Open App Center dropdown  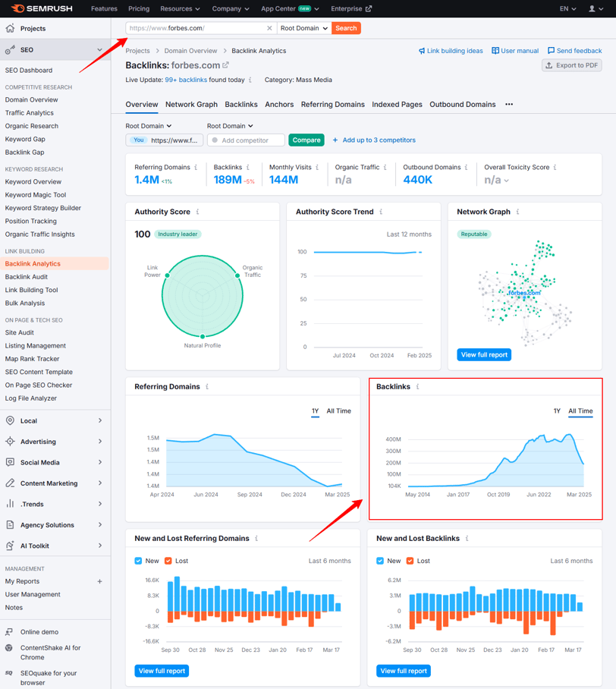coord(290,9)
